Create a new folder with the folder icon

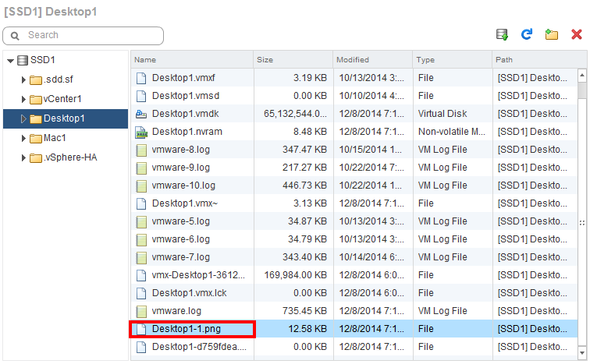552,34
